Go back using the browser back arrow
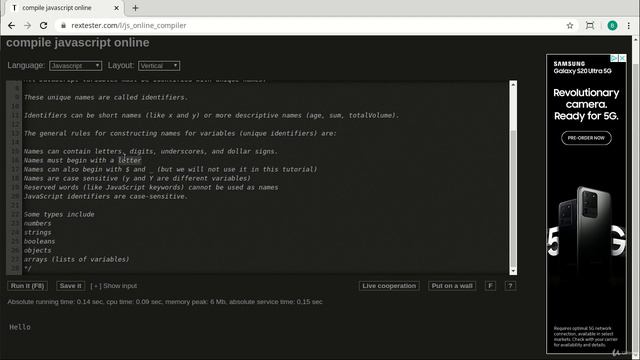Screen dimensions: 640x360 pos(11,25)
